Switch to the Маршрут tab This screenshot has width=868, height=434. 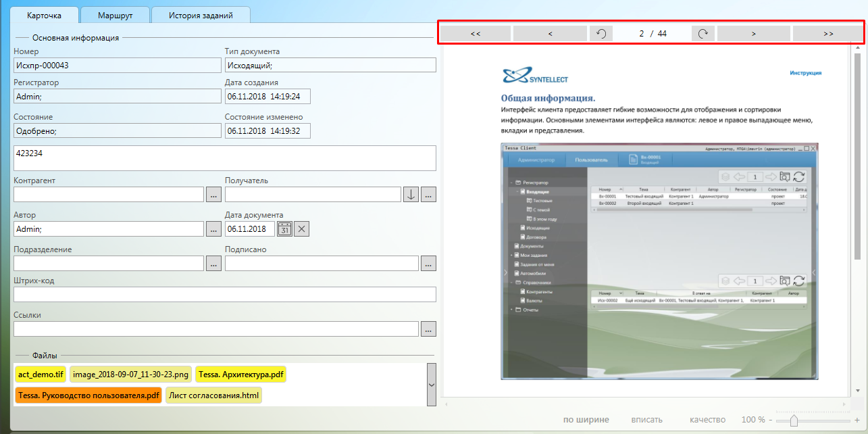[x=113, y=14]
